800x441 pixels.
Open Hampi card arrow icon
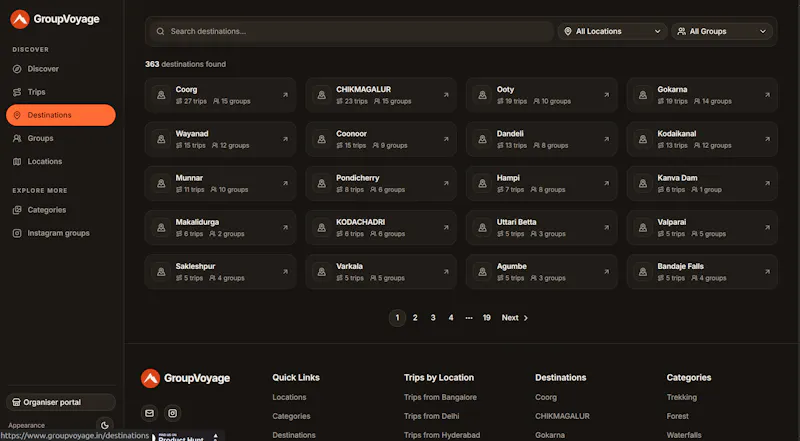607,183
